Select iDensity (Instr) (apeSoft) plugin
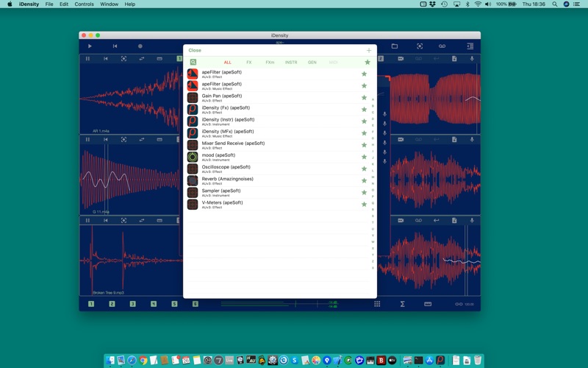The height and width of the screenshot is (368, 588). (278, 121)
